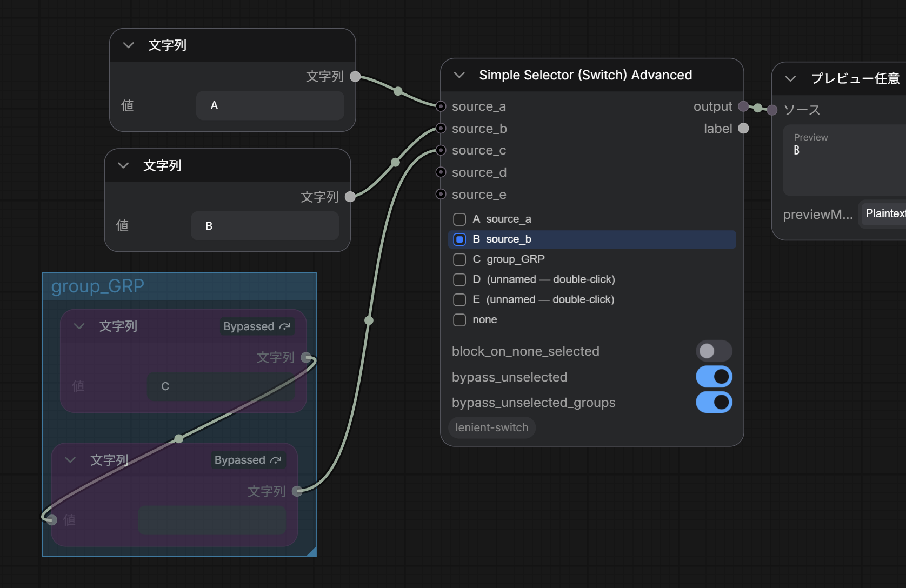The image size is (906, 588).
Task: Check the none checkbox
Action: pyautogui.click(x=459, y=320)
